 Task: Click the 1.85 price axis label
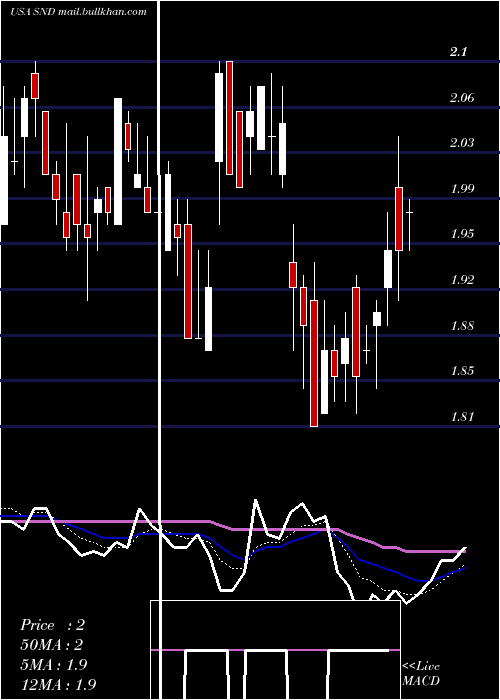point(462,371)
